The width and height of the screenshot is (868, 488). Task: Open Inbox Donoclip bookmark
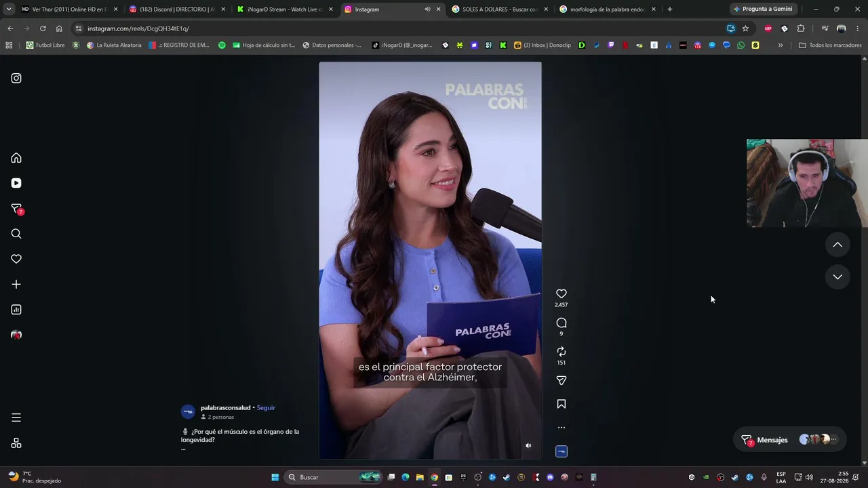(542, 45)
